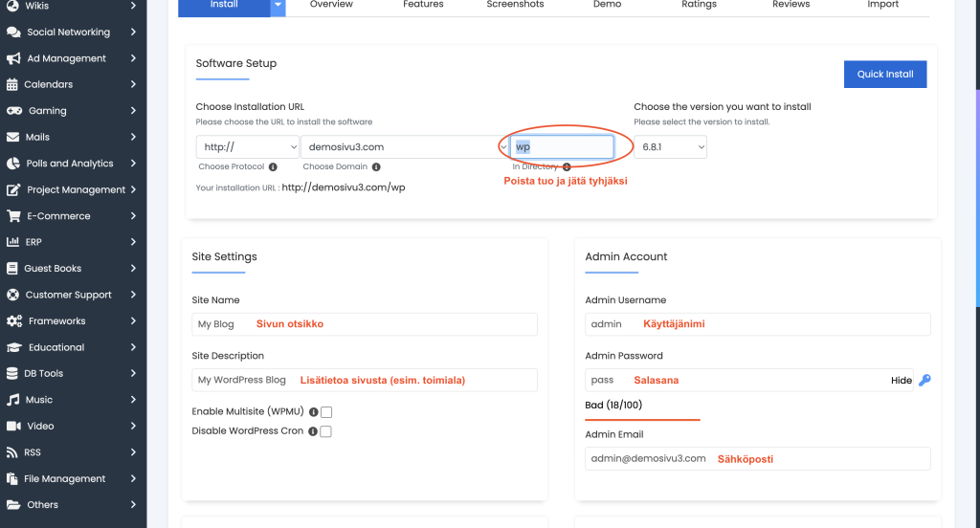The height and width of the screenshot is (528, 980).
Task: Check Disable WordPress Cron checkbox
Action: point(326,431)
